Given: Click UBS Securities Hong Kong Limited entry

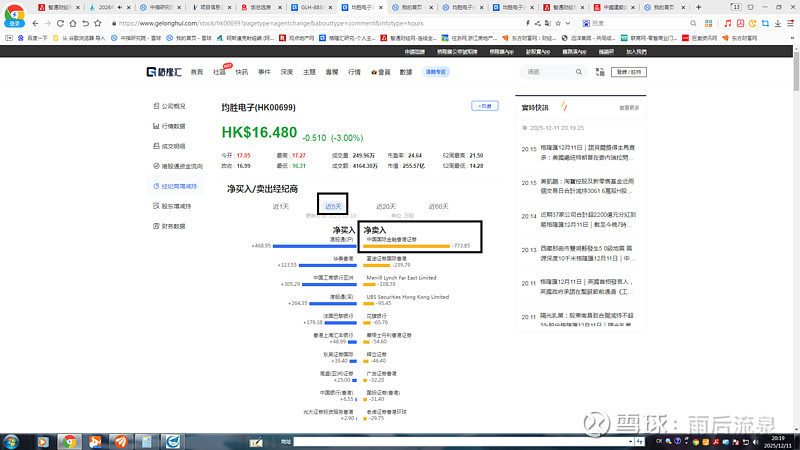Looking at the screenshot, I should click(407, 297).
